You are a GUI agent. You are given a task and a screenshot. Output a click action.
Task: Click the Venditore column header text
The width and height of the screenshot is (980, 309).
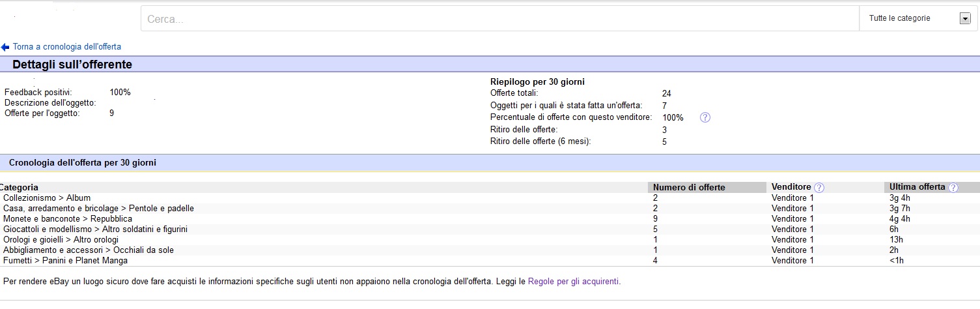point(791,187)
